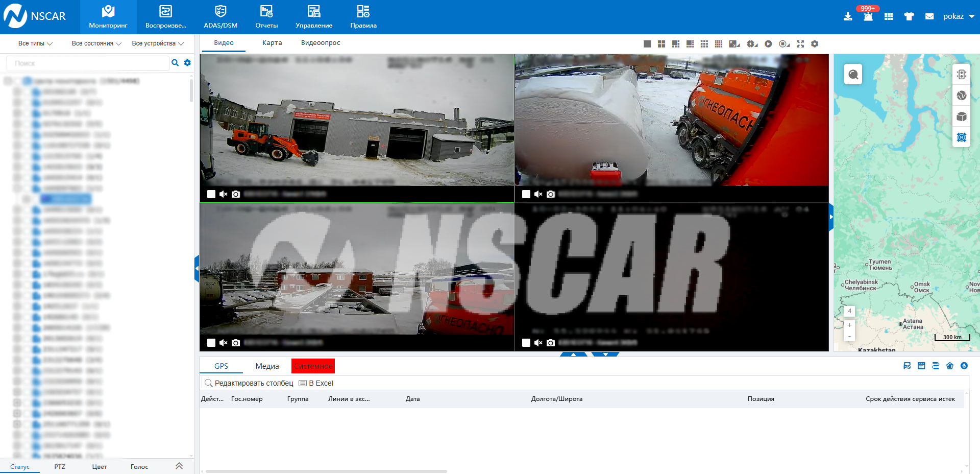Stop the orange loader video stream

[211, 194]
